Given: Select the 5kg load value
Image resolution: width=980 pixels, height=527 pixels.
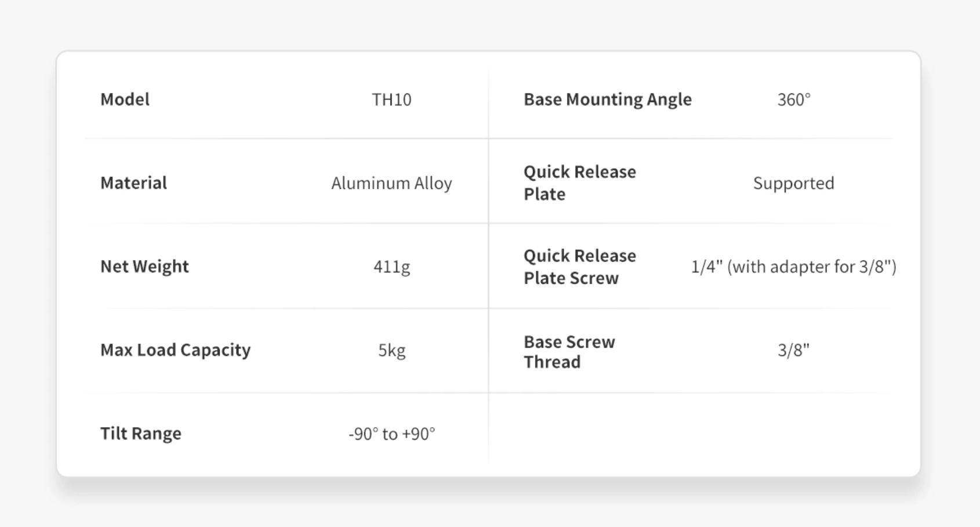Looking at the screenshot, I should click(x=391, y=350).
